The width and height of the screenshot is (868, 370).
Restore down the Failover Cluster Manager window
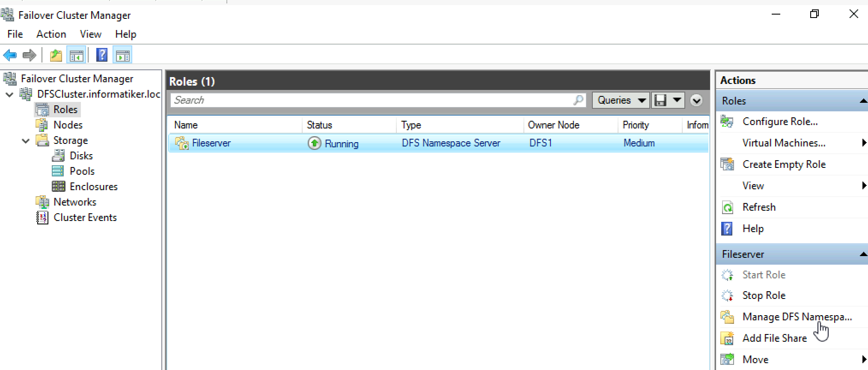[x=814, y=14]
